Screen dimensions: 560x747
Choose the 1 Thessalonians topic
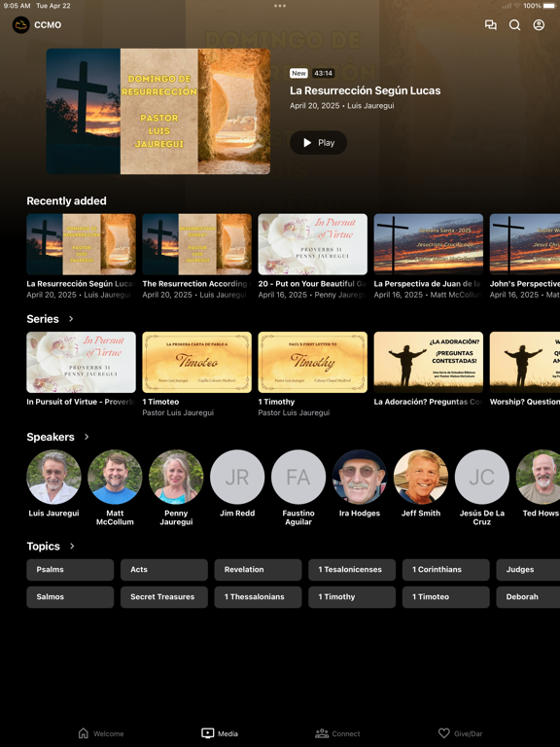[258, 597]
